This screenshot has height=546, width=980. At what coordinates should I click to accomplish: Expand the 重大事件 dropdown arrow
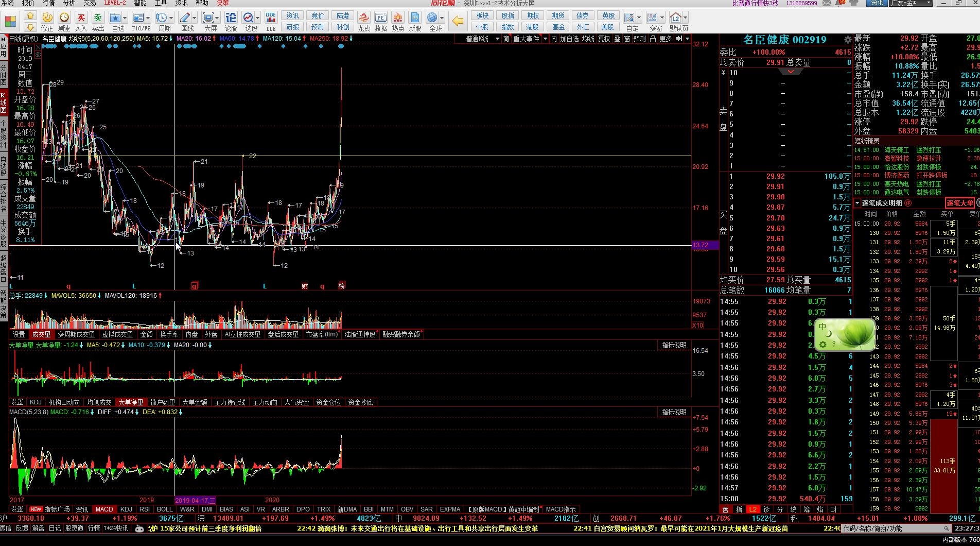545,39
